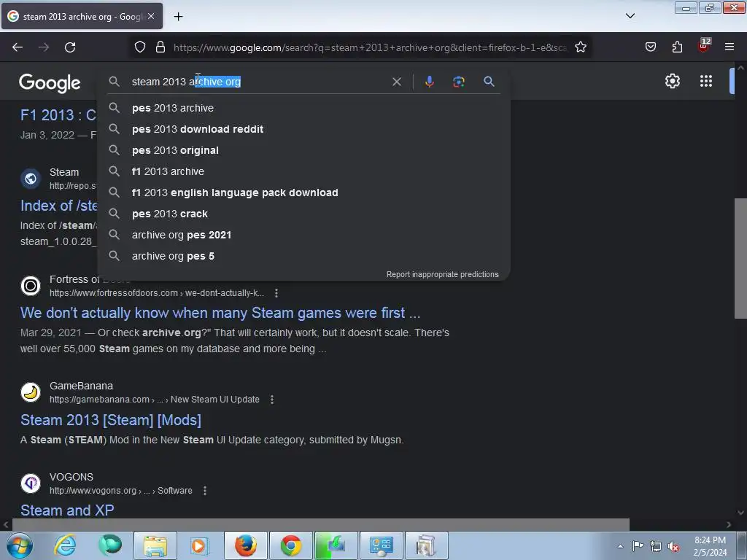
Task: Open the Index of /steam result
Action: 58,206
